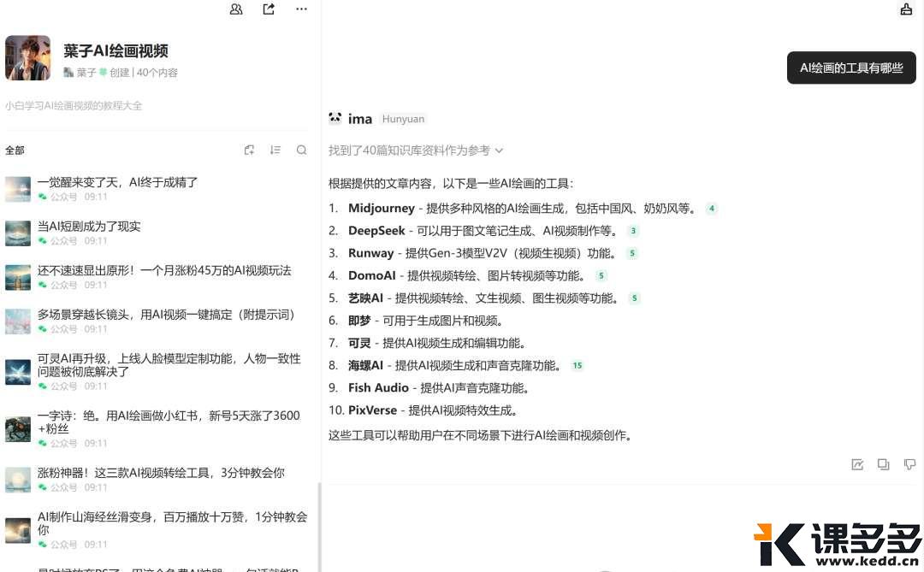
Task: Add new content with the add icon beside 全部
Action: [249, 150]
